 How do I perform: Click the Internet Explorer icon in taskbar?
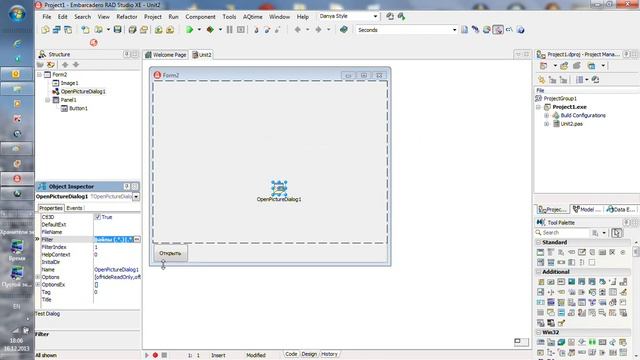pyautogui.click(x=17, y=43)
